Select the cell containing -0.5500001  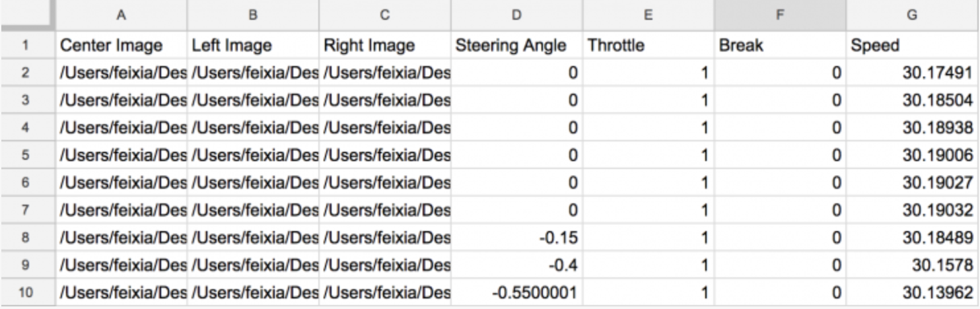(517, 291)
